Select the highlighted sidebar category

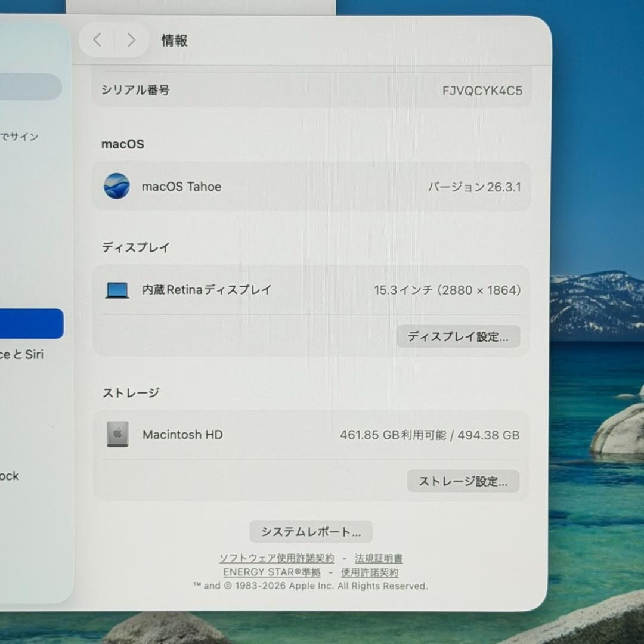click(30, 323)
